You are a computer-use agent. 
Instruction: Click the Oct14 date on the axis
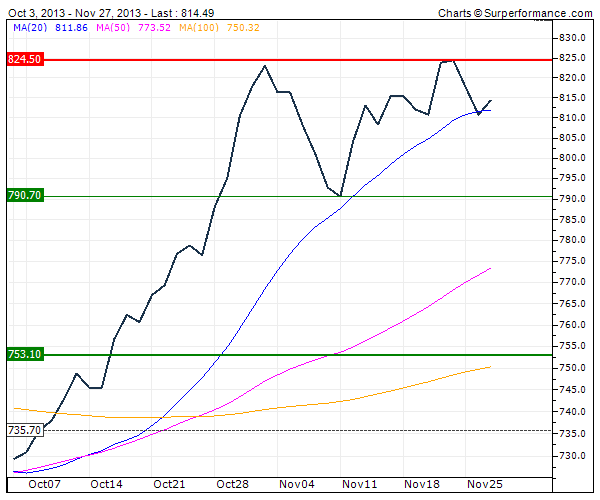click(106, 483)
